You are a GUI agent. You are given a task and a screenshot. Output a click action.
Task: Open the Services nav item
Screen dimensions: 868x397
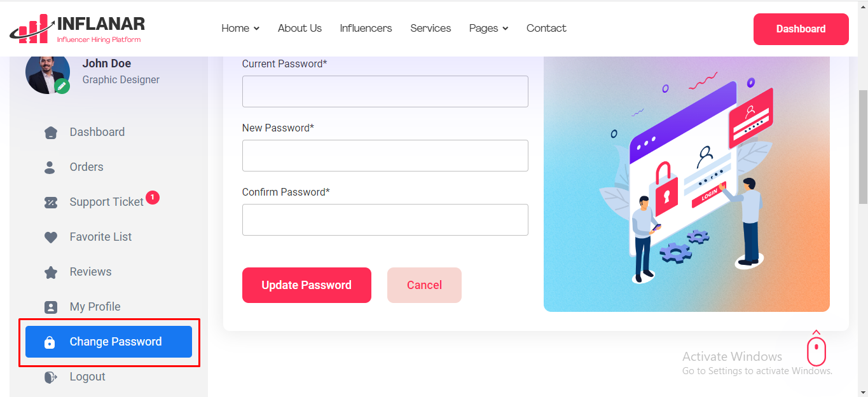click(431, 29)
